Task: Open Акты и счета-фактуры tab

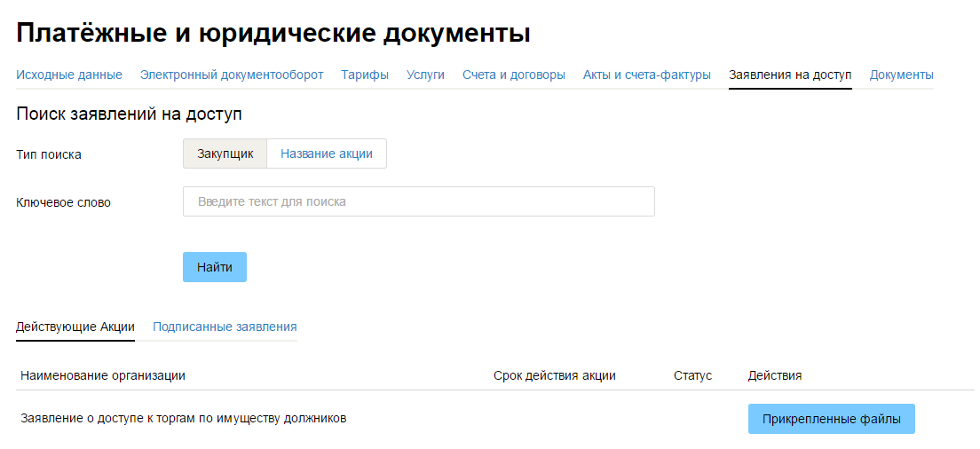Action: 646,75
